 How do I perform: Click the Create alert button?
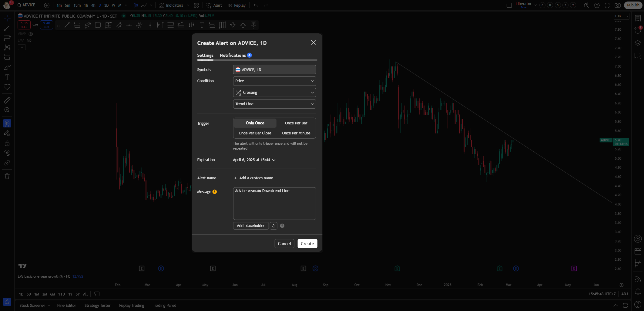(x=307, y=244)
